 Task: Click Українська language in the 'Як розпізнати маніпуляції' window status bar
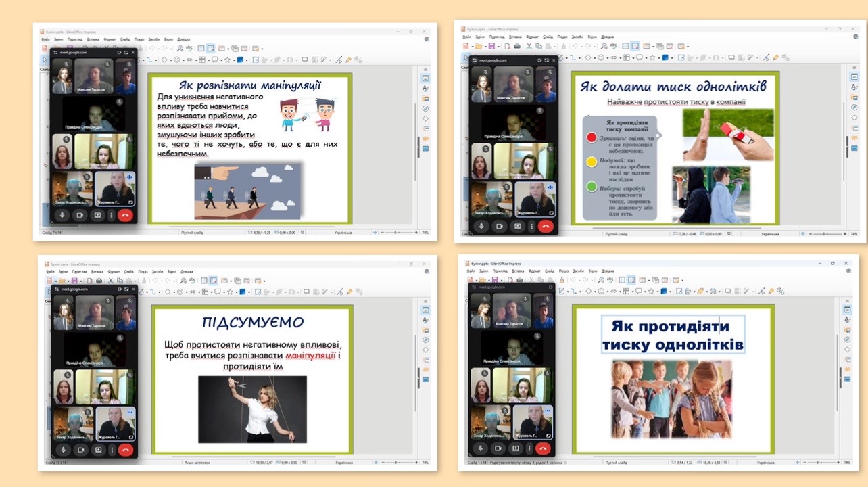pos(343,233)
